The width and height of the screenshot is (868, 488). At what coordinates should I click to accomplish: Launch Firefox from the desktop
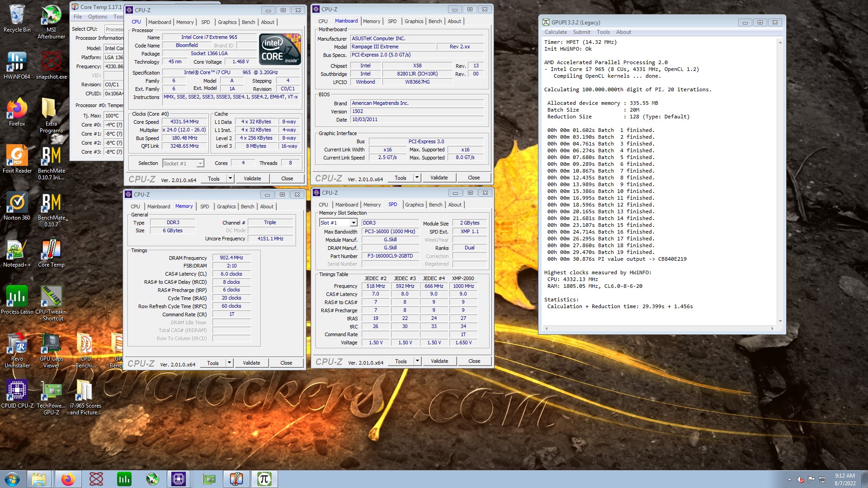(17, 113)
